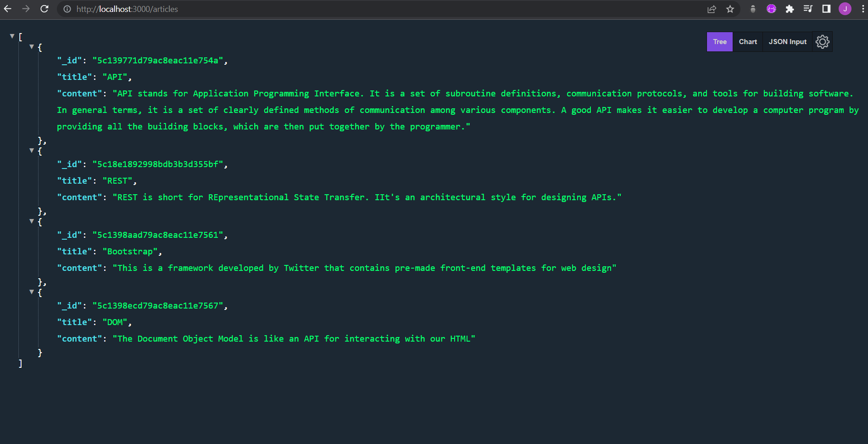Bookmark this page with the star
This screenshot has width=868, height=444.
point(730,9)
